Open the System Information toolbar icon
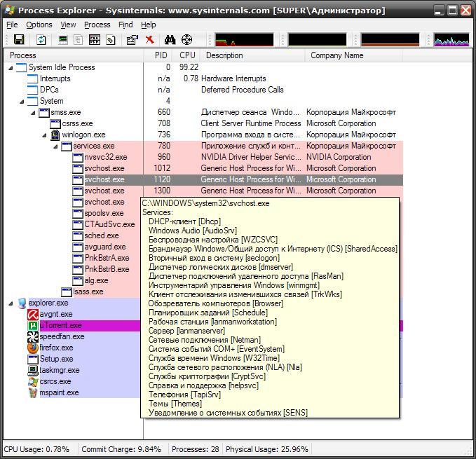Screen dimensions: 476x459 (63, 39)
